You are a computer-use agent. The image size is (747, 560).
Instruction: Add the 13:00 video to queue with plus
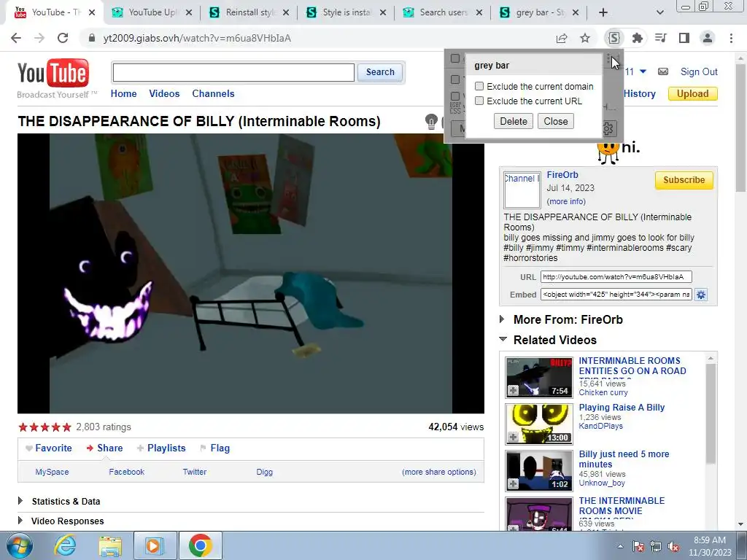(x=513, y=437)
